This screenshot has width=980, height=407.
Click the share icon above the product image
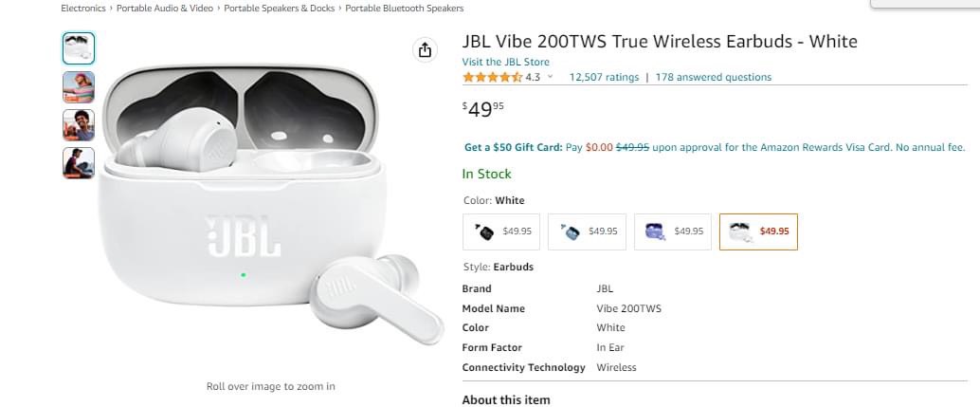[x=426, y=50]
